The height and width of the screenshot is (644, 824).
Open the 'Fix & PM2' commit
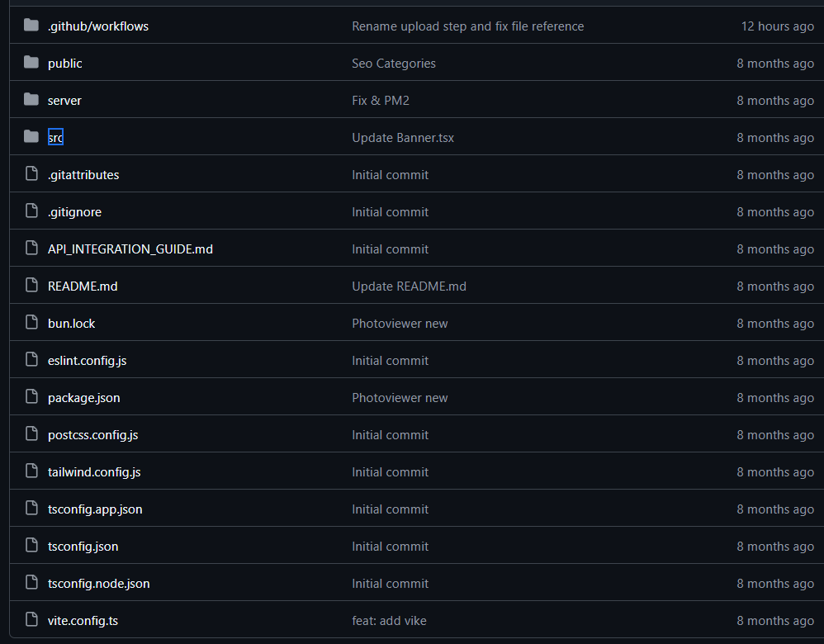[381, 101]
